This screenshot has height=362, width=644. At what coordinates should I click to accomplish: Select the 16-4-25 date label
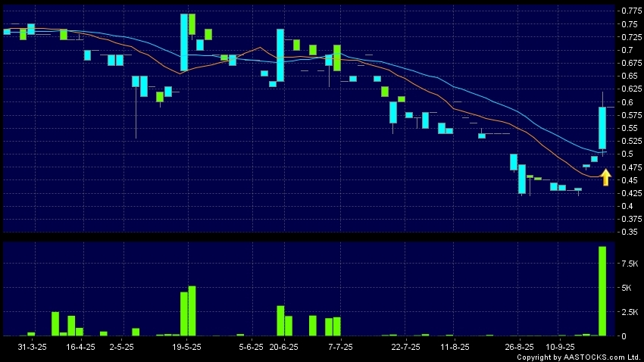(80, 347)
